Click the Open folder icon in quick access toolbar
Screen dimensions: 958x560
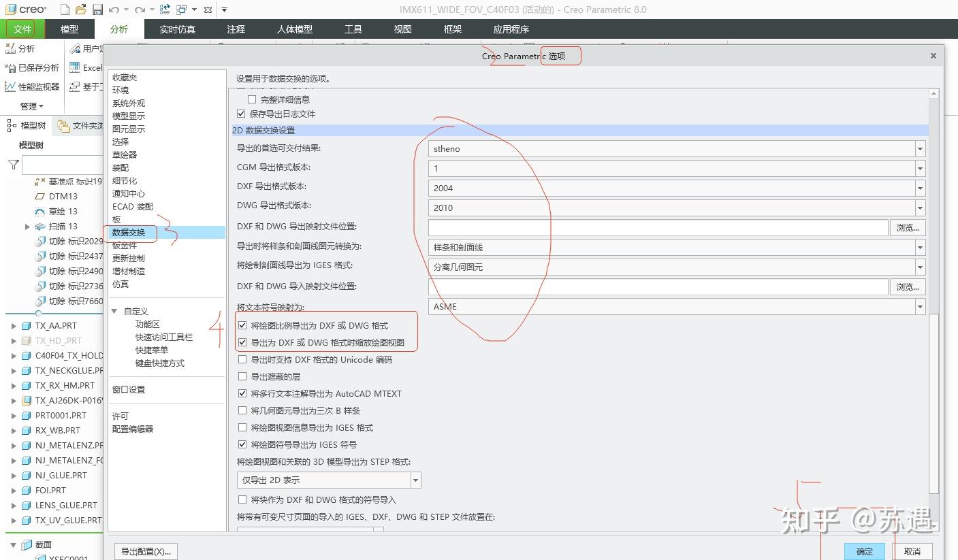(x=81, y=9)
